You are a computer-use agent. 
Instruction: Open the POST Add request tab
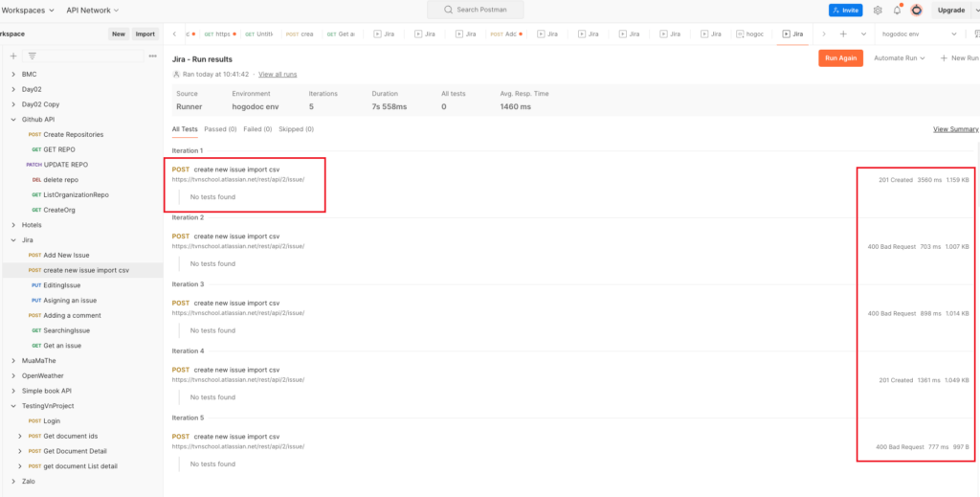click(x=505, y=34)
